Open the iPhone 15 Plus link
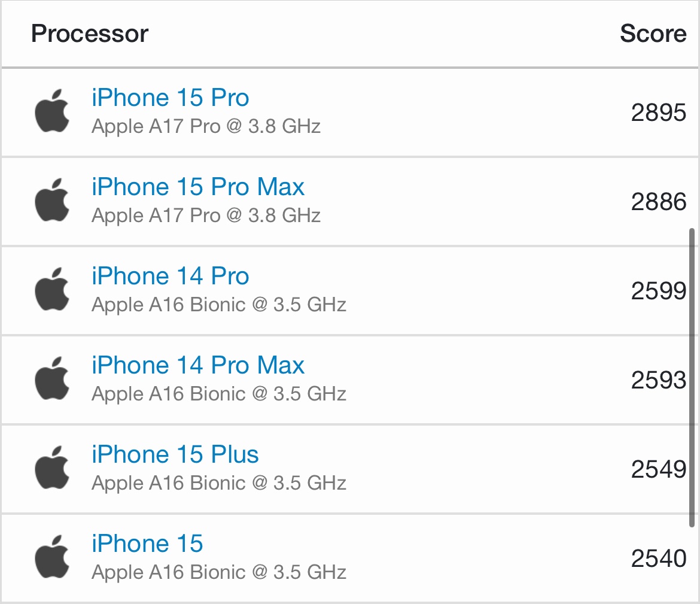 pos(175,454)
